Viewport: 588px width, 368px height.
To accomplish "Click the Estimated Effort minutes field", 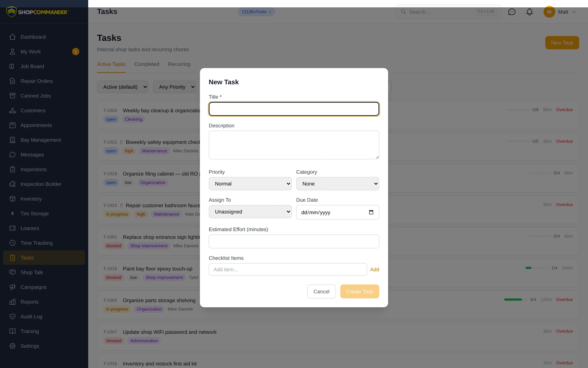I will pos(294,241).
